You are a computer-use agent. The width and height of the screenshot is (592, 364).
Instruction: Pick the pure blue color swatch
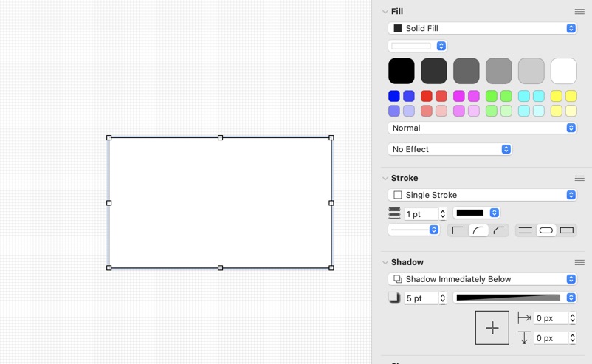[x=393, y=96]
